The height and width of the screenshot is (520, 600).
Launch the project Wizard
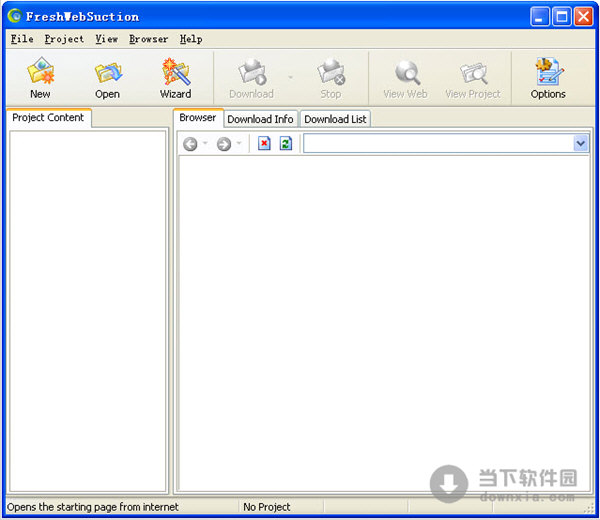point(176,78)
